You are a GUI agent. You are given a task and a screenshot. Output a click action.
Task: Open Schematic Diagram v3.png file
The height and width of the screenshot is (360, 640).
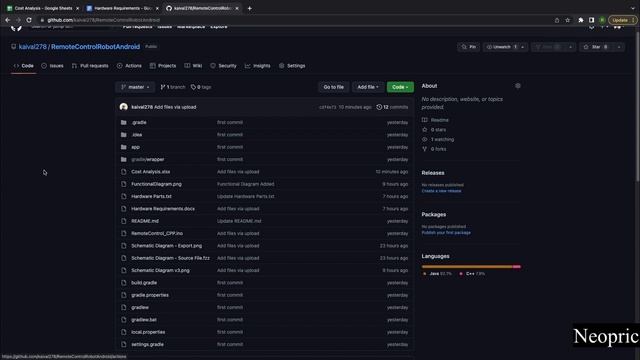click(x=160, y=270)
